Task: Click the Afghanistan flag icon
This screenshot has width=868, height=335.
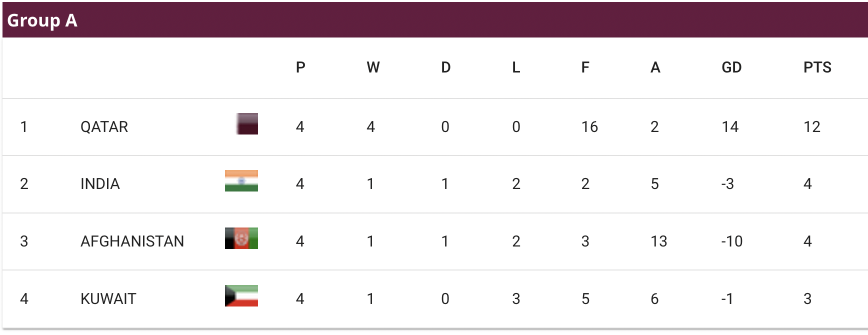Action: (x=241, y=238)
